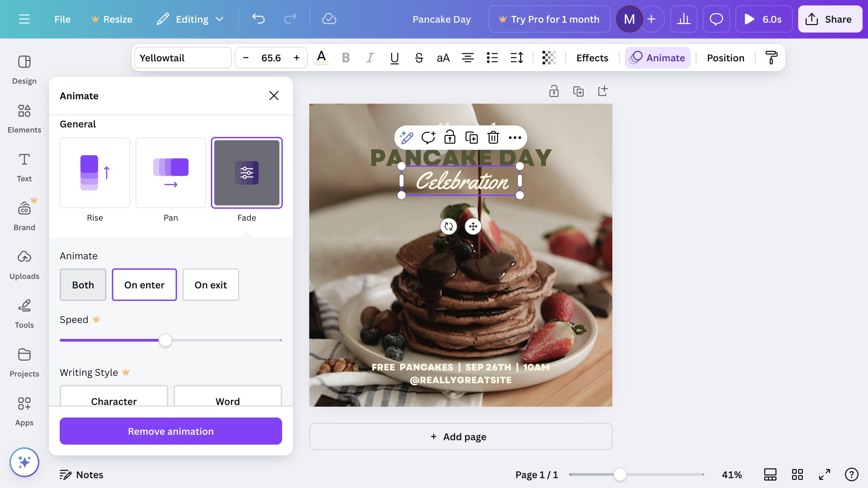The width and height of the screenshot is (868, 488).
Task: Open line spacing options
Action: [516, 58]
